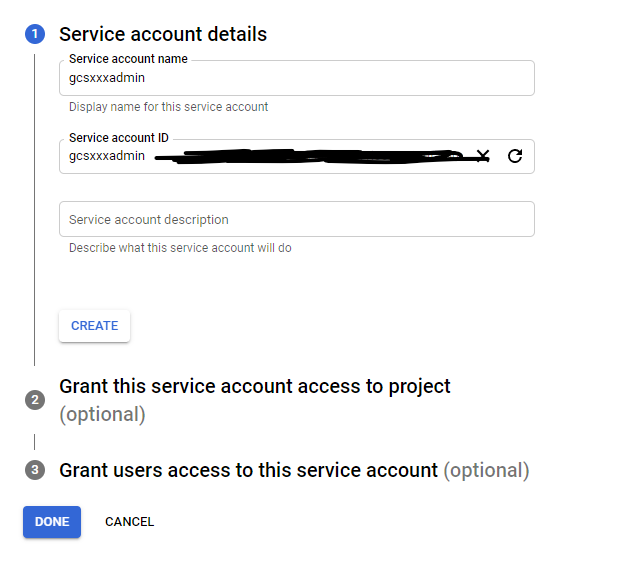The image size is (625, 570).
Task: Click the "Describe what this service account will do" hint
Action: pos(180,248)
